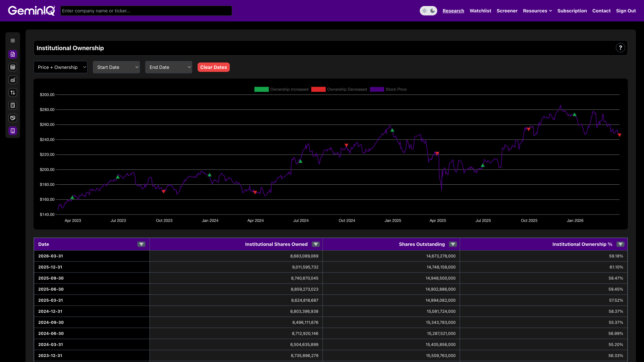The image size is (644, 362).
Task: Open the handshake sidebar icon
Action: click(x=13, y=118)
